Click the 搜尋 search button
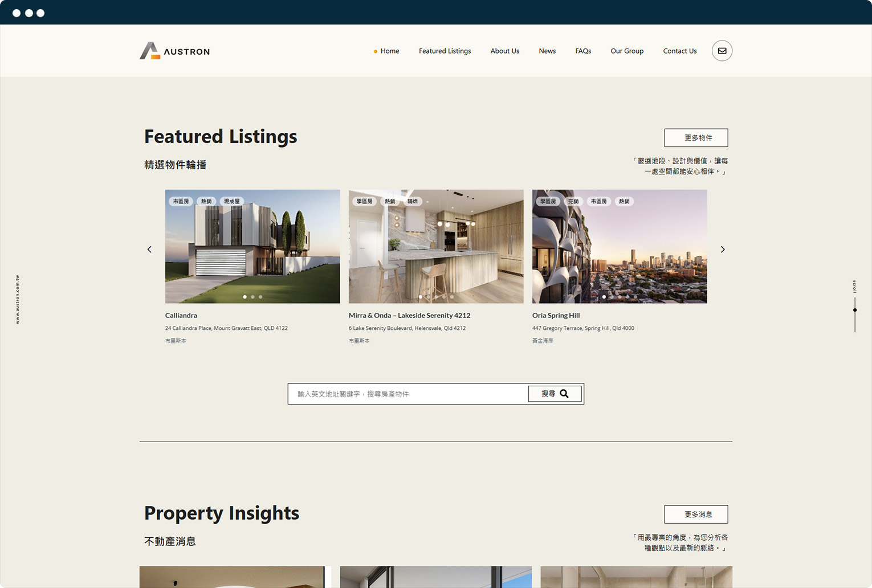 [x=555, y=394]
